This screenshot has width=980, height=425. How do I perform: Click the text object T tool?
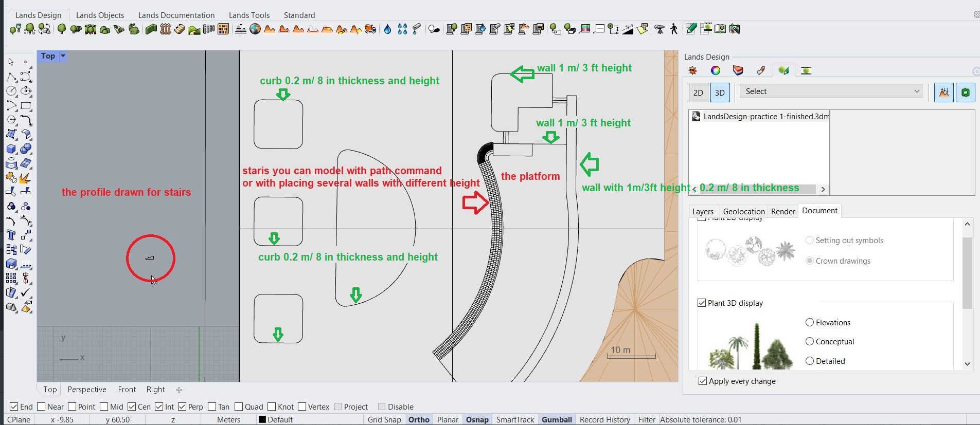click(11, 235)
